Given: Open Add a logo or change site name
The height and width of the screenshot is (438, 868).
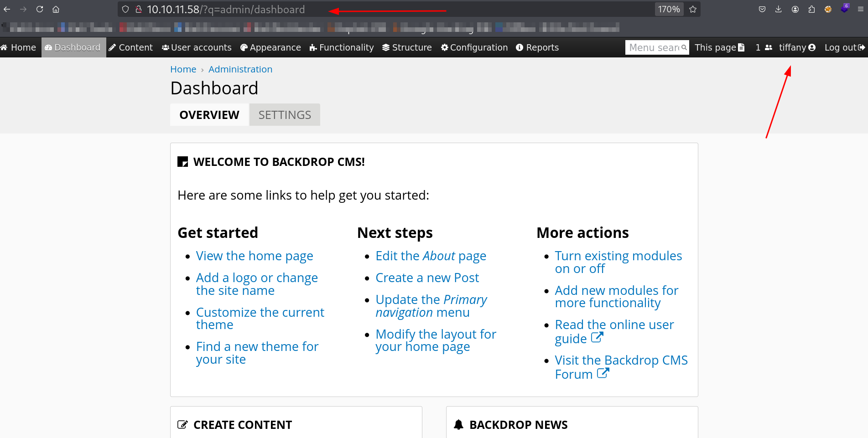Looking at the screenshot, I should point(257,284).
